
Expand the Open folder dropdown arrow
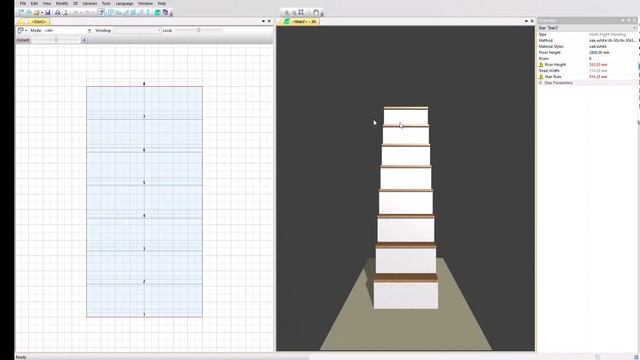point(42,13)
